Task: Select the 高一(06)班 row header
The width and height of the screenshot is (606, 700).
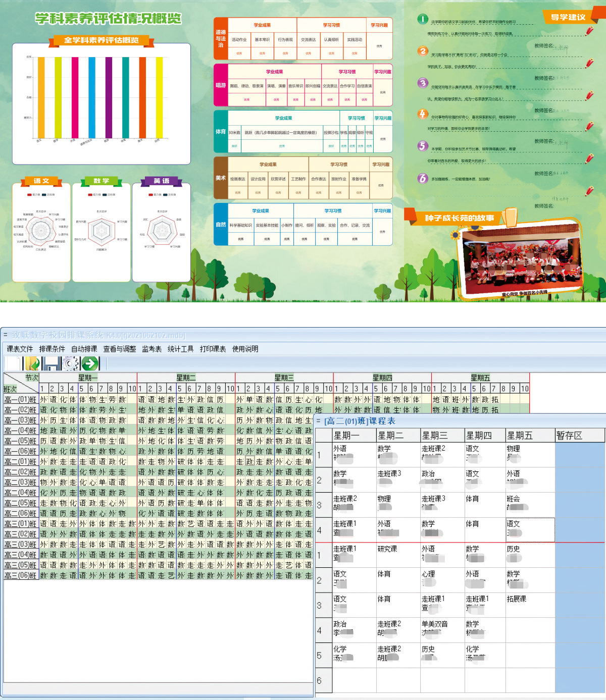Action: coord(21,451)
